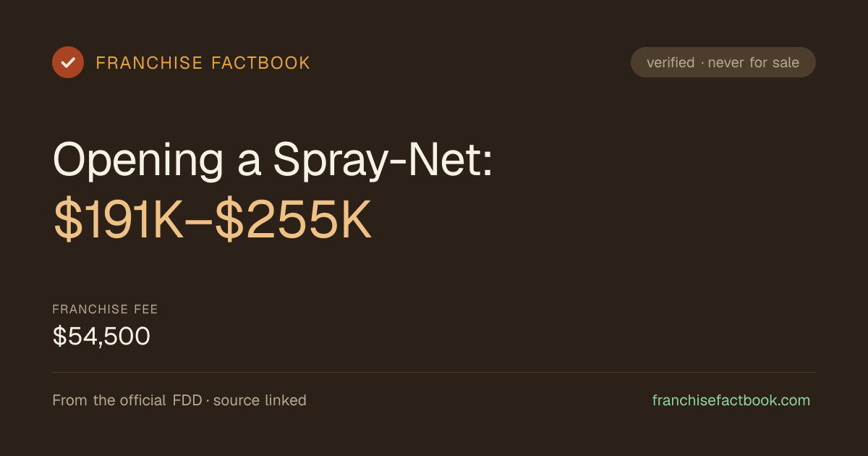The height and width of the screenshot is (456, 868).
Task: Click the FACTBOOK word in the brand name
Action: click(x=260, y=63)
